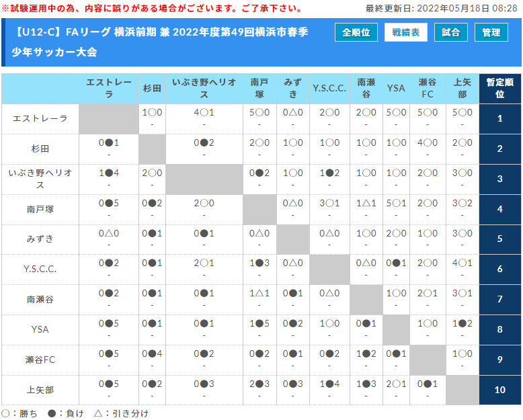Open Y.S.C.C. vs 上矢部 4○1 result
523x420 pixels.
[462, 263]
